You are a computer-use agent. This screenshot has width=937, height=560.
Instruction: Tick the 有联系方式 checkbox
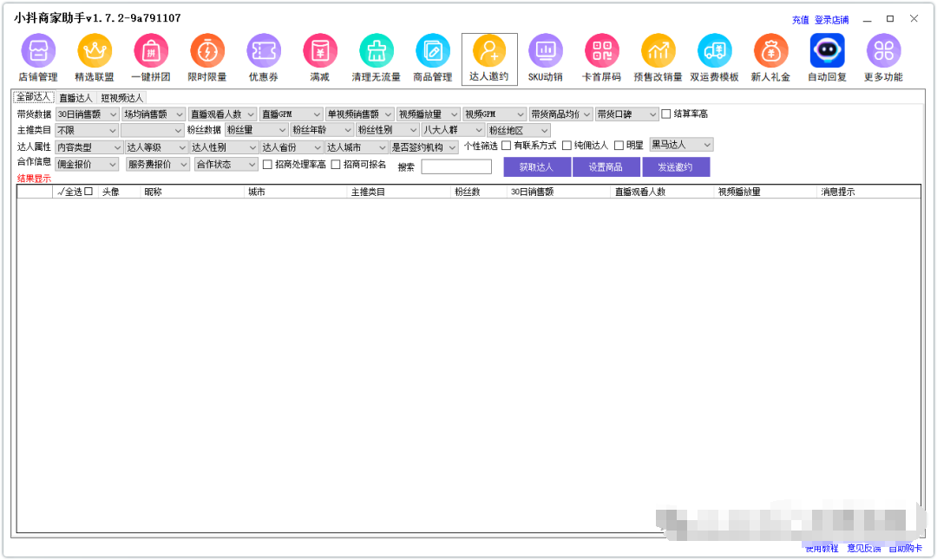506,146
